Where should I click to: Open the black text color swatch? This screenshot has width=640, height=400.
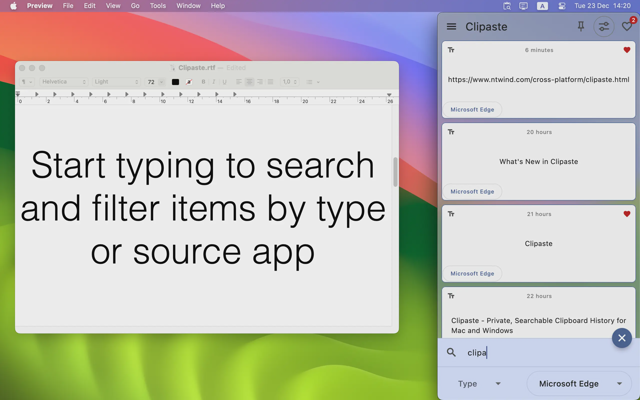[175, 82]
